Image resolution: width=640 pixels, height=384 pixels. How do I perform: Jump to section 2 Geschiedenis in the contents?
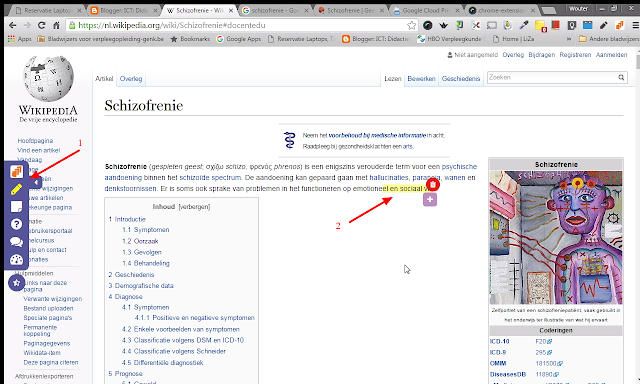point(131,275)
